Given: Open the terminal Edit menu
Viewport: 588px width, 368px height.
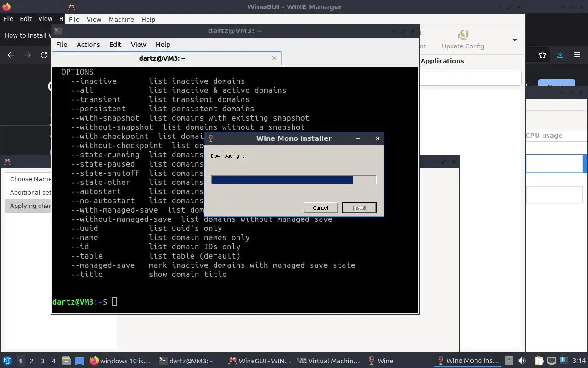Looking at the screenshot, I should click(115, 45).
